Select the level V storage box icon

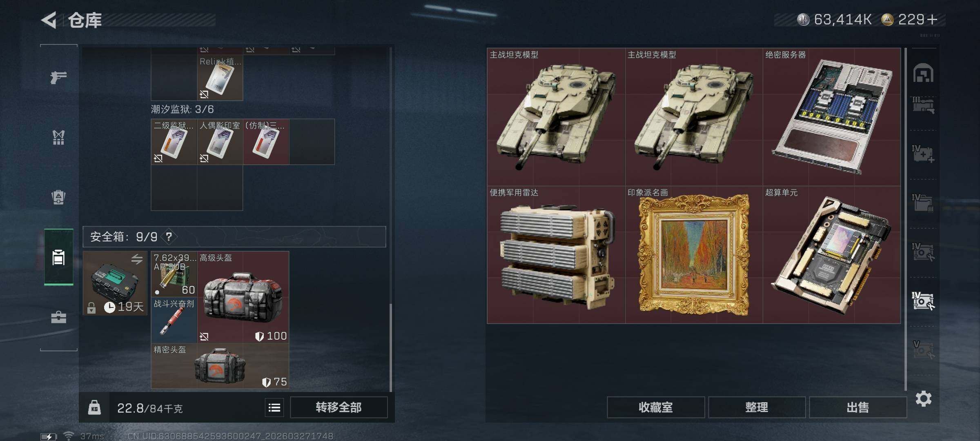pos(923,350)
